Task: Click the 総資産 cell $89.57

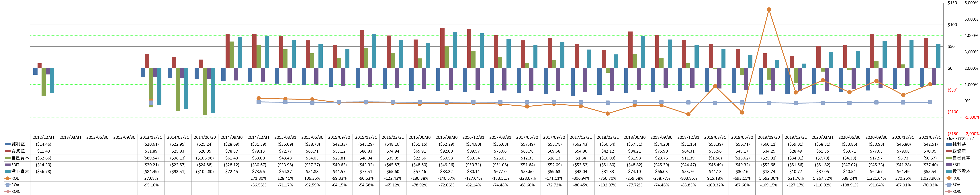Action: 473,151
